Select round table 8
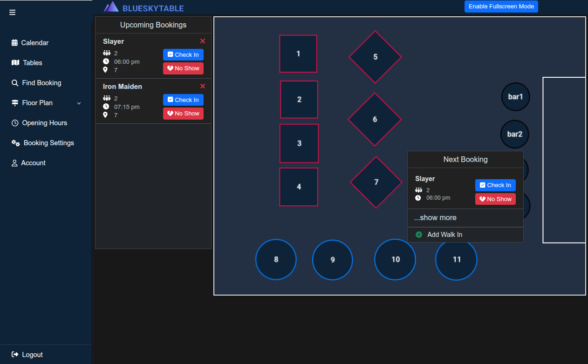The image size is (588, 364). click(x=276, y=259)
